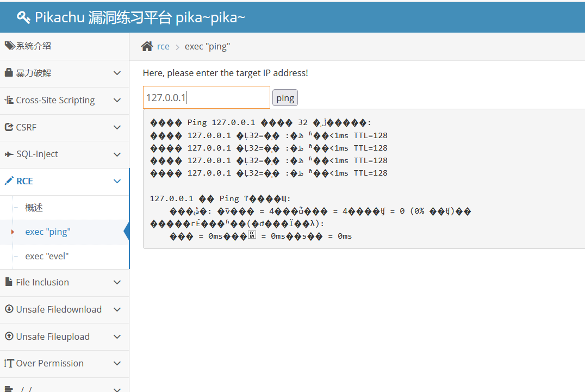Expand the CSRF chevron

pos(117,128)
